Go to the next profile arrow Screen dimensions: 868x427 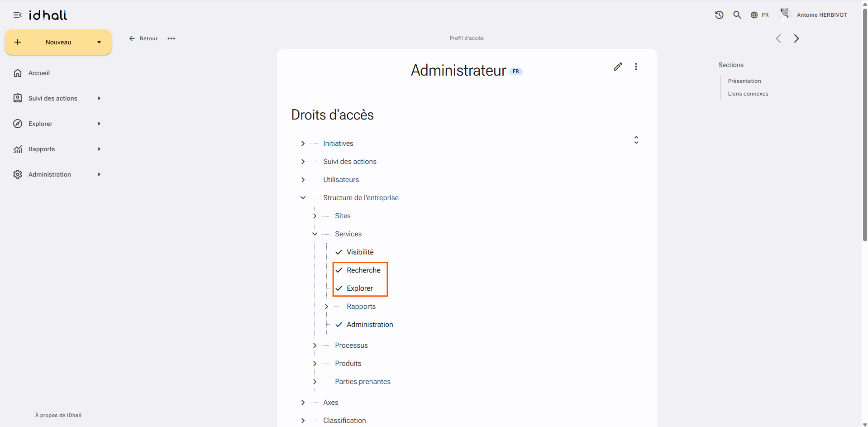click(x=796, y=38)
